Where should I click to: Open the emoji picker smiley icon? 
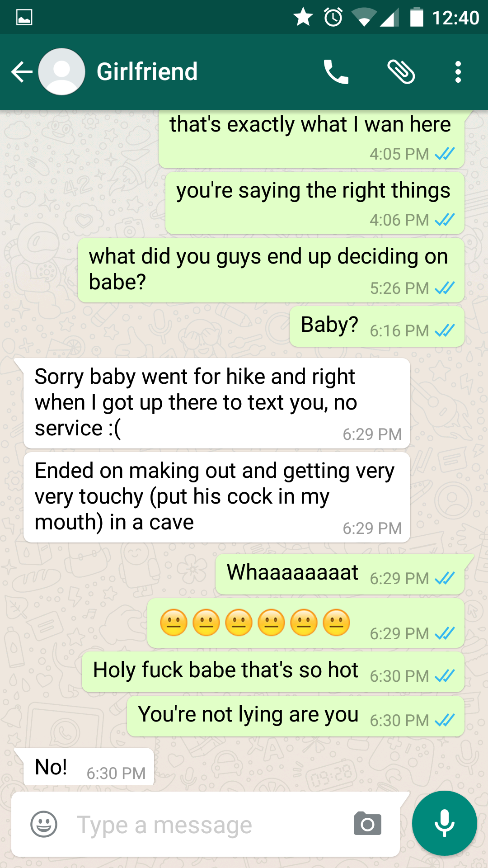44,824
